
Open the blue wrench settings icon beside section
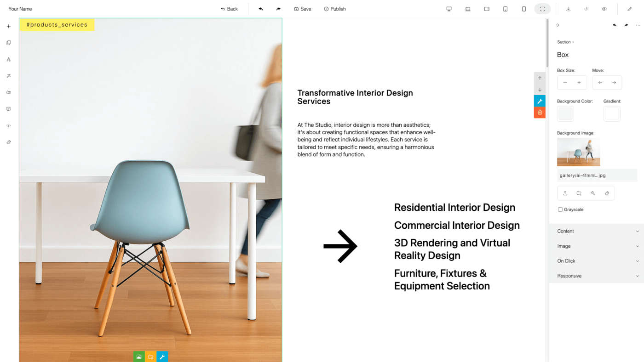pyautogui.click(x=540, y=101)
